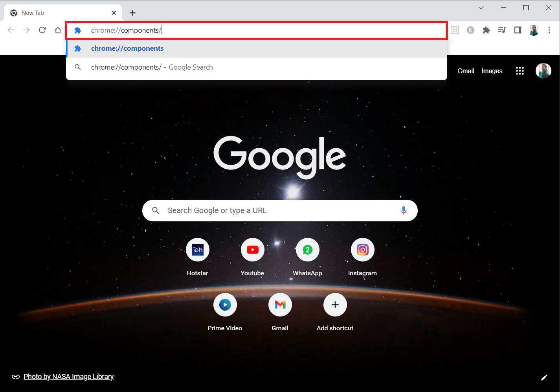Open the WhatsApp shortcut
The height and width of the screenshot is (392, 560).
tap(307, 258)
